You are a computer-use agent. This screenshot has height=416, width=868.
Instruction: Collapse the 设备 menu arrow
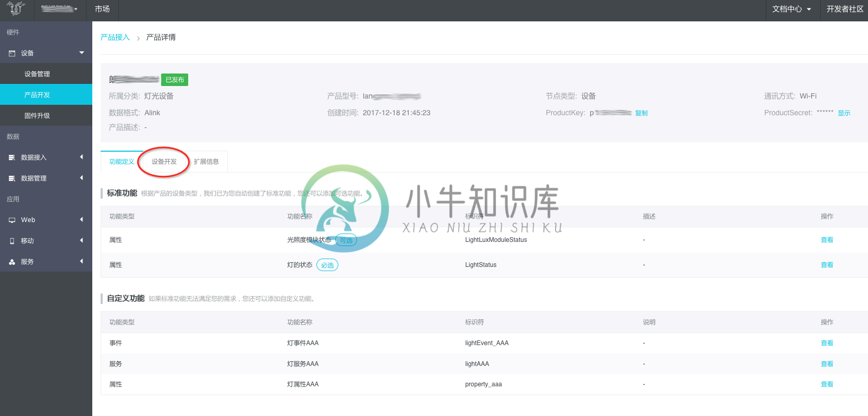point(82,53)
